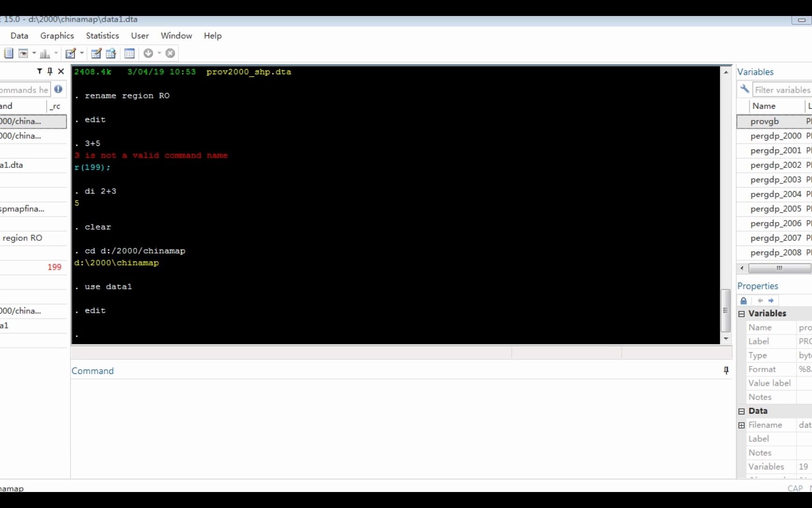Collapse the Variables section in Properties

point(742,314)
